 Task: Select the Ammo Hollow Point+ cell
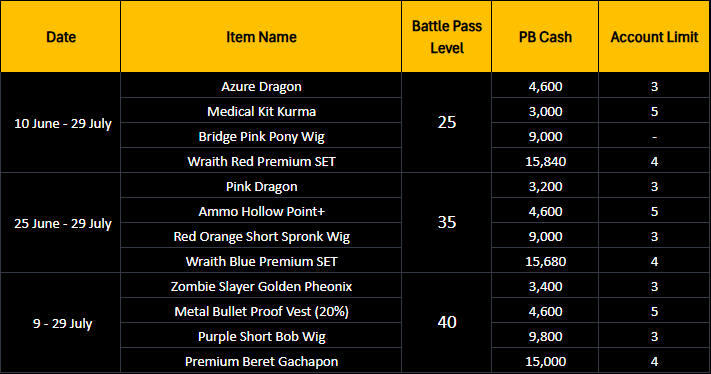click(x=261, y=211)
